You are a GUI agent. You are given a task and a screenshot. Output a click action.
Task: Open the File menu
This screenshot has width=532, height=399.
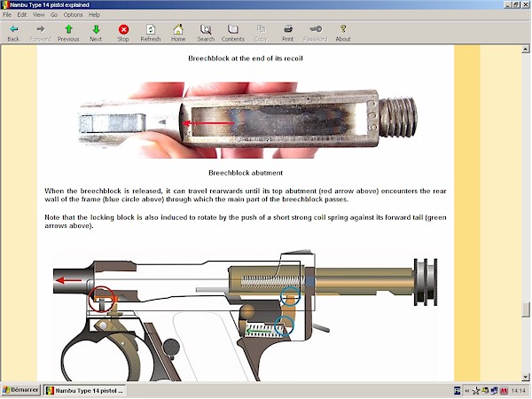(x=7, y=14)
